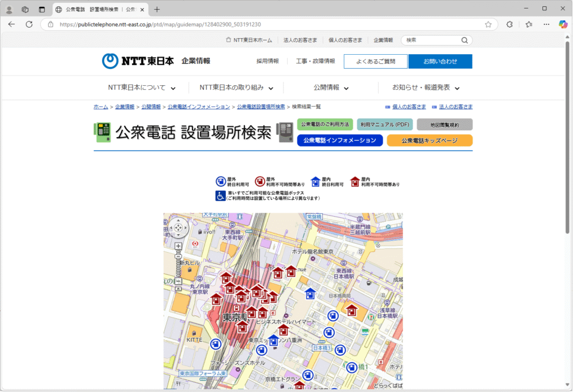578x392 pixels.
Task: Pan the map down using the pan control
Action: tap(178, 235)
